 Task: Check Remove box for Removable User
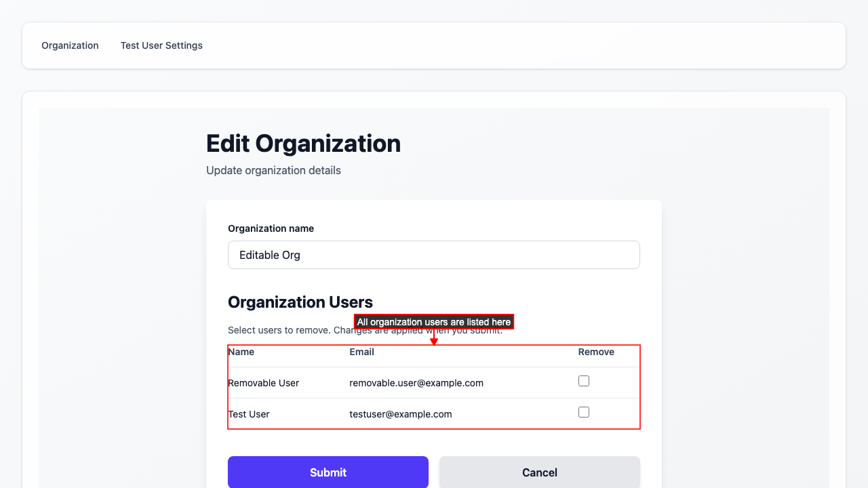[583, 381]
